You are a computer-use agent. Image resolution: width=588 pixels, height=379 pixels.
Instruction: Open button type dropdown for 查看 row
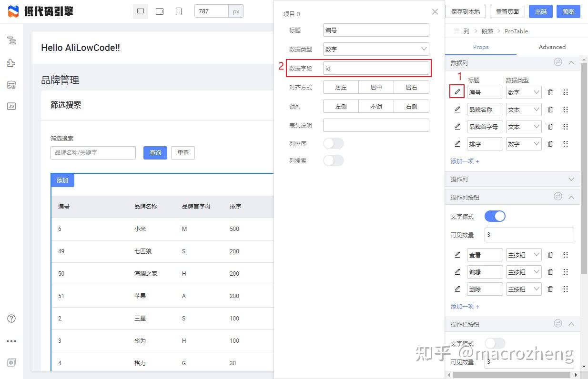point(524,255)
